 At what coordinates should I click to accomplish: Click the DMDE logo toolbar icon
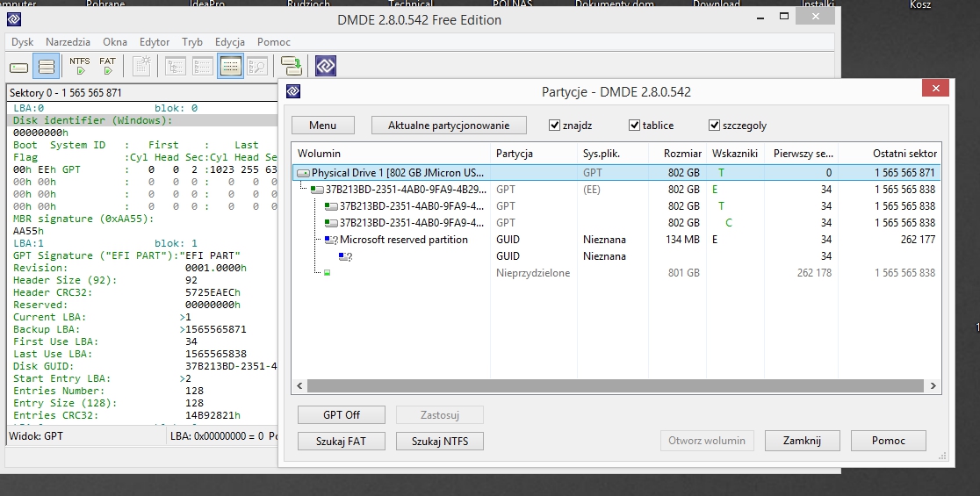point(326,66)
